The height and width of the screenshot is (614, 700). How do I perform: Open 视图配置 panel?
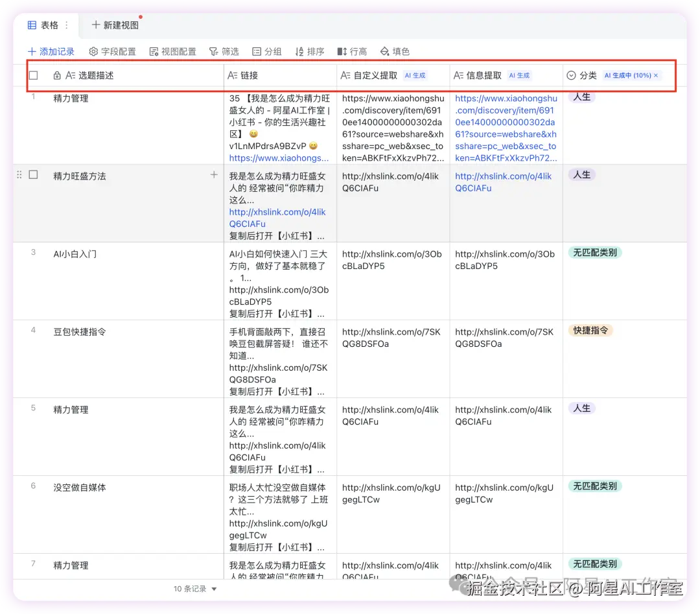173,51
